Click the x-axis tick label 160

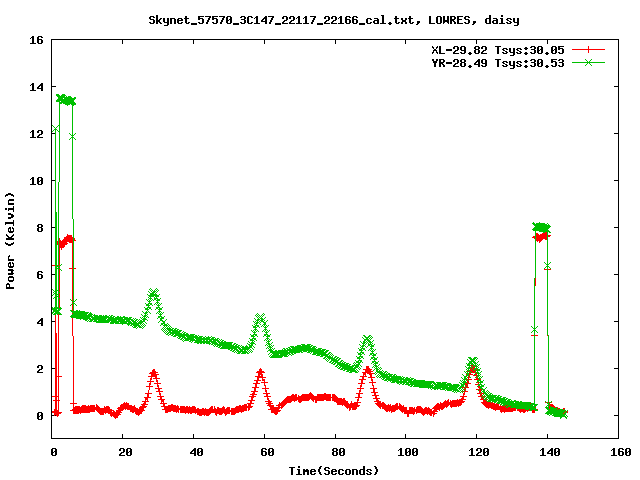coord(621,452)
